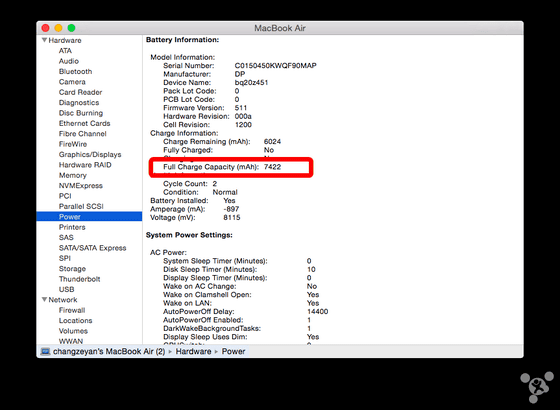Screen dimensions: 560x410
Task: Click changzeyan's MacBook Air (2) path item
Action: click(x=109, y=351)
